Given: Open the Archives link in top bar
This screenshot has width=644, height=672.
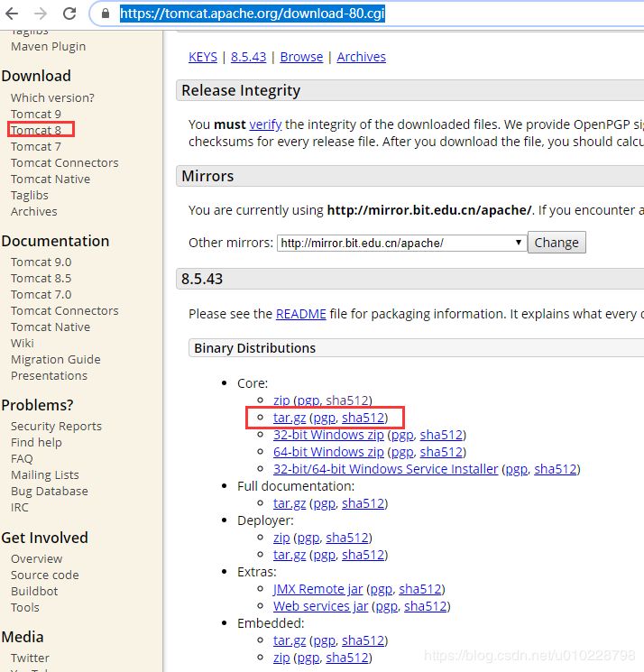Looking at the screenshot, I should click(361, 57).
